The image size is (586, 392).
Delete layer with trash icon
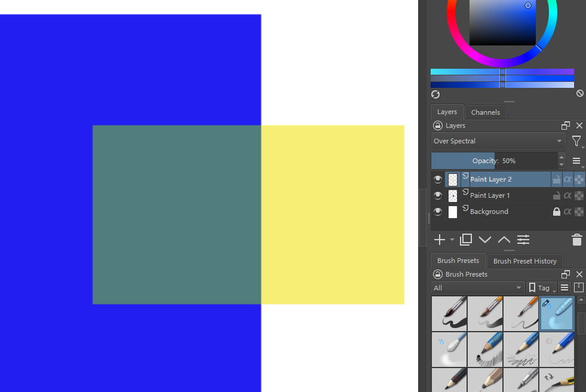(576, 240)
